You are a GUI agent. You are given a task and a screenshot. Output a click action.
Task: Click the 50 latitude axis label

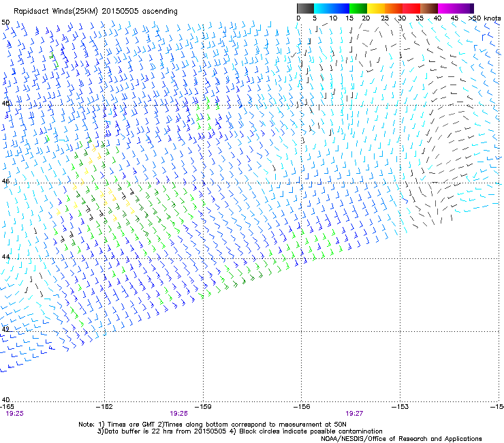coord(5,22)
